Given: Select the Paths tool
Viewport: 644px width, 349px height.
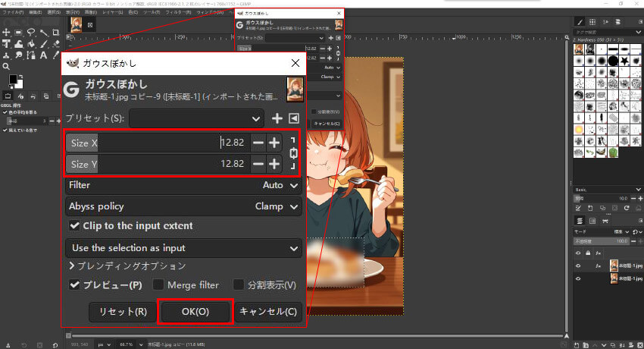Looking at the screenshot, I should [31, 55].
